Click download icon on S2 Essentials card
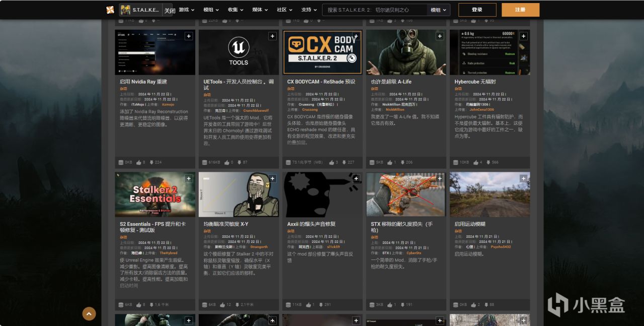Image resolution: width=644 pixels, height=326 pixels. pyautogui.click(x=151, y=305)
